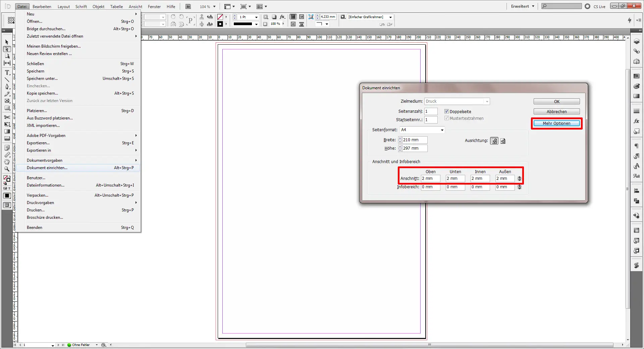
Task: Choose Verpacken from the Datei menu
Action: pyautogui.click(x=38, y=195)
